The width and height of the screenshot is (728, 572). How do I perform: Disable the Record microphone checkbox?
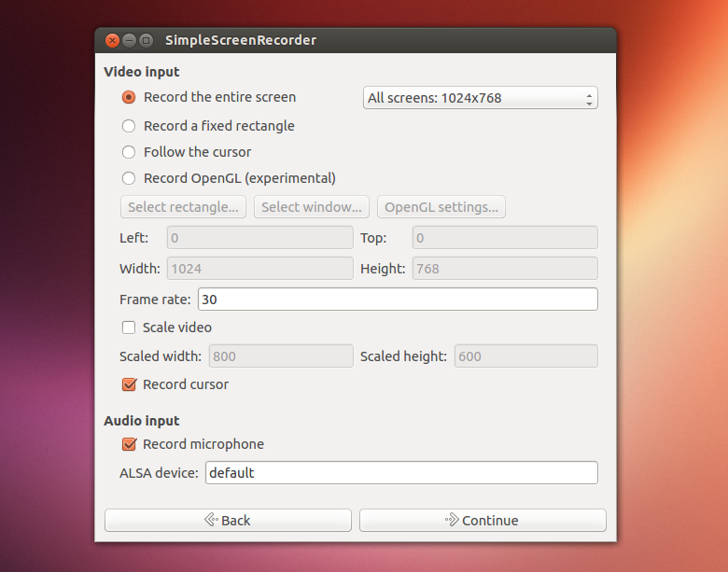coord(129,444)
